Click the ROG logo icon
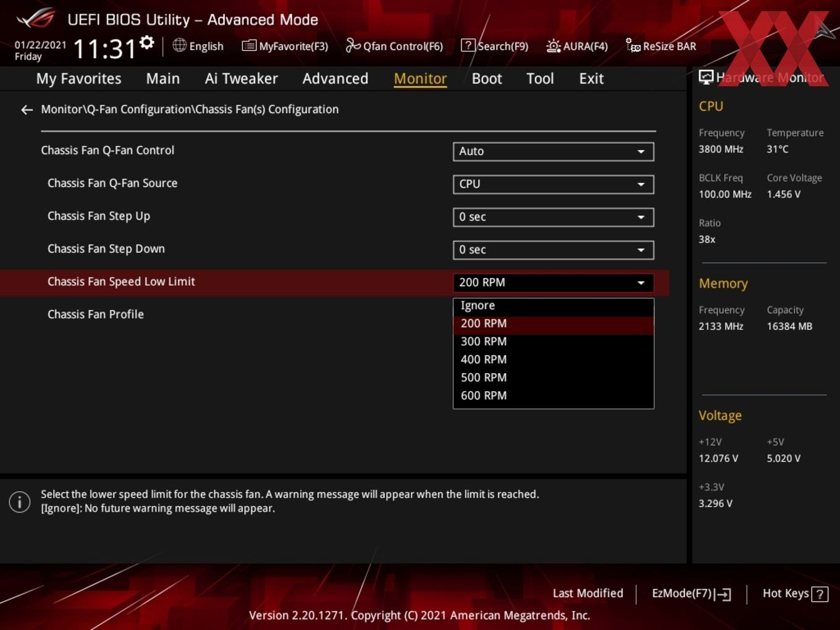840x630 pixels. [x=36, y=19]
